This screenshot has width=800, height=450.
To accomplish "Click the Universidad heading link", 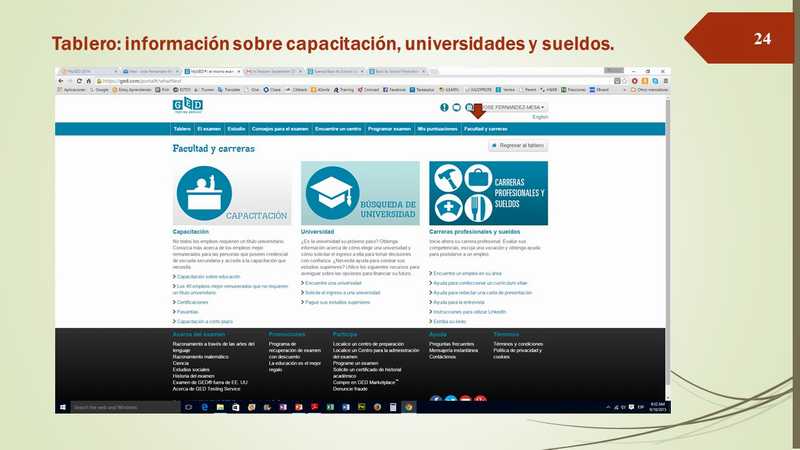I will pos(317,232).
